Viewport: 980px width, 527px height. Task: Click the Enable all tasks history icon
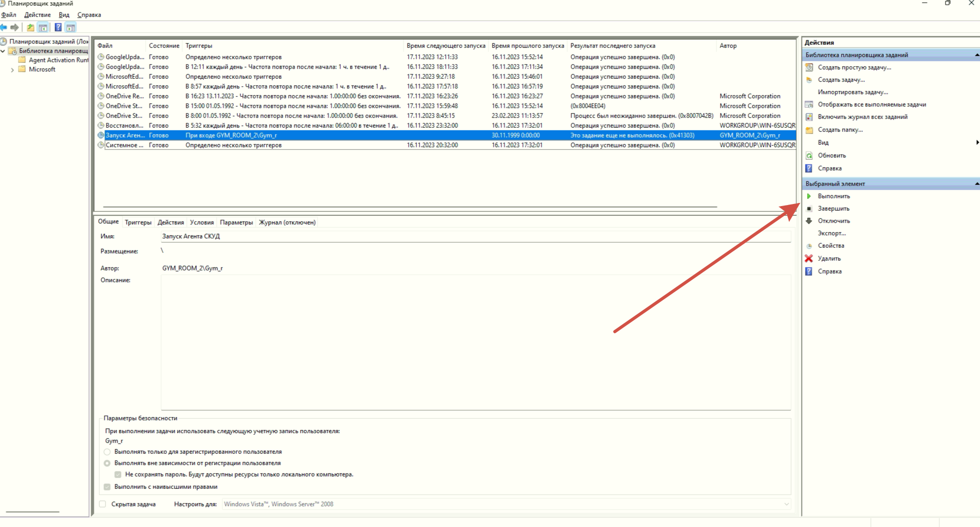[x=809, y=117]
